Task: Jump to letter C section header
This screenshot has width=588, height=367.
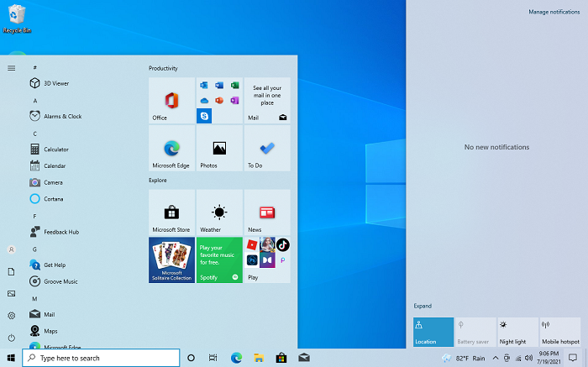Action: 35,134
